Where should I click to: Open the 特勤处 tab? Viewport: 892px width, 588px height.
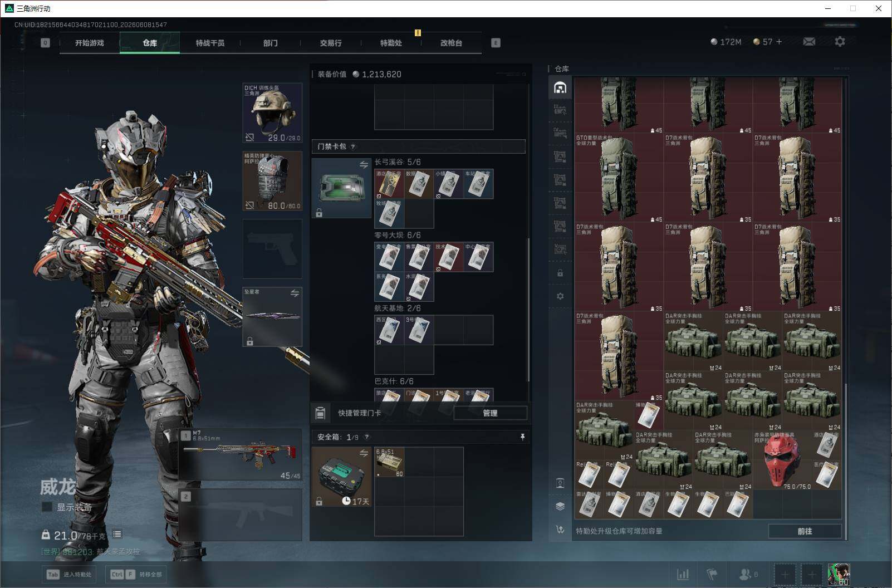click(391, 43)
